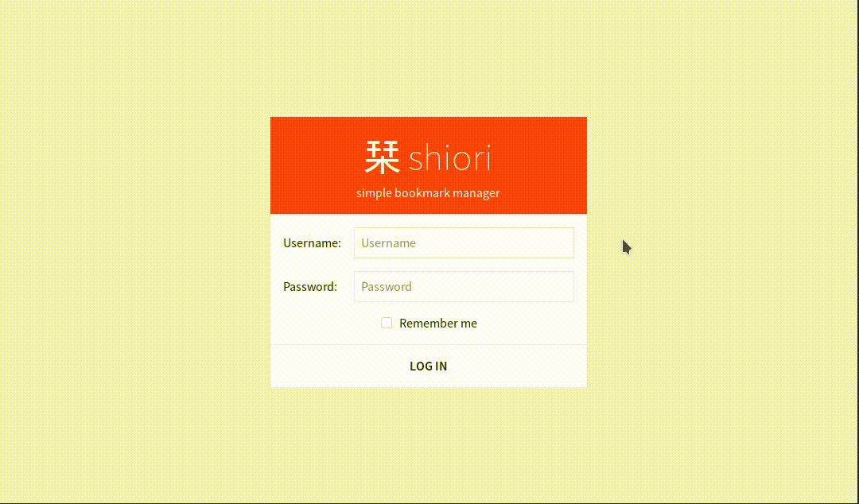Click the 'shiori' application title text
Image resolution: width=859 pixels, height=504 pixels.
click(451, 157)
